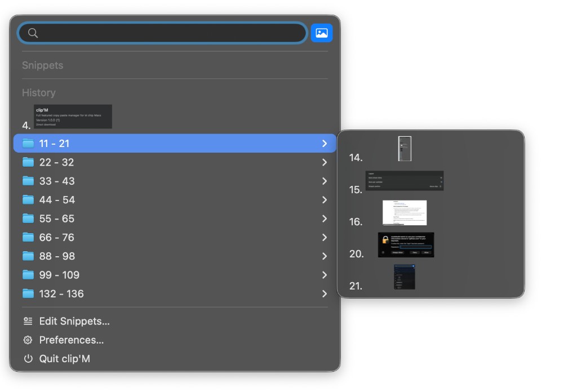The image size is (577, 392).
Task: Click the Preferences gear icon
Action: (28, 340)
